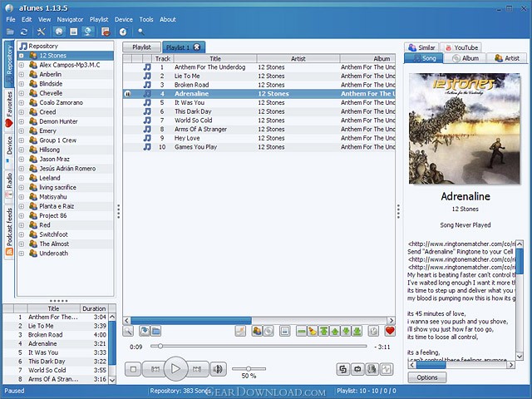Switch to the Playlist tab button
This screenshot has width=532, height=399.
click(x=141, y=47)
